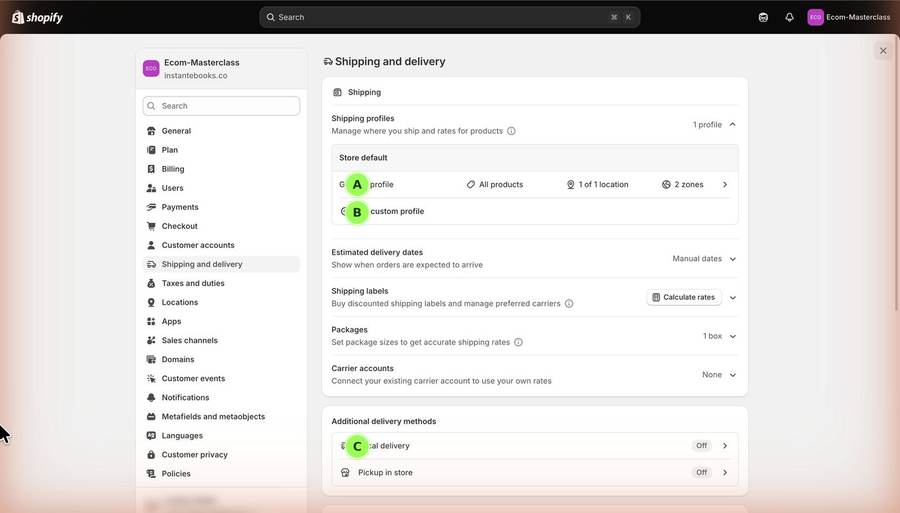Open Payments settings
Screen dimensions: 900x513
(x=221, y=207)
